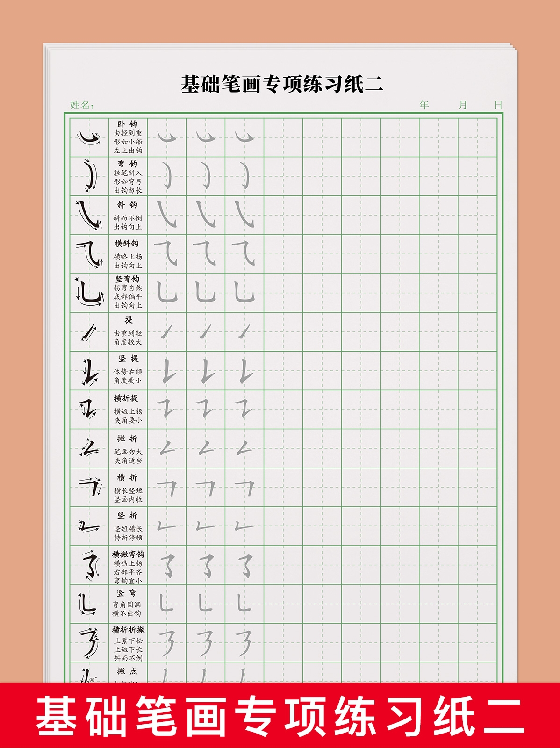560x748 pixels.
Task: Click the tip text 横略上扬
Action: tap(128, 257)
